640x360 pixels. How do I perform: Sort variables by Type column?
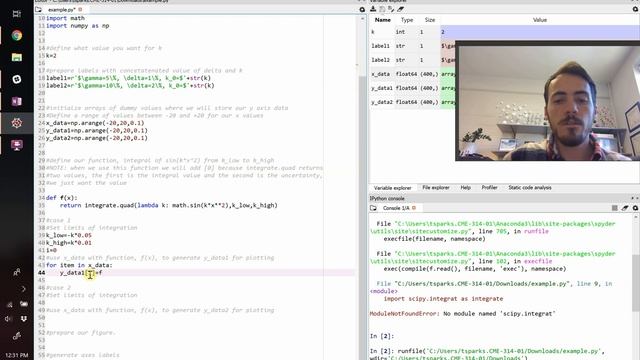[407, 20]
